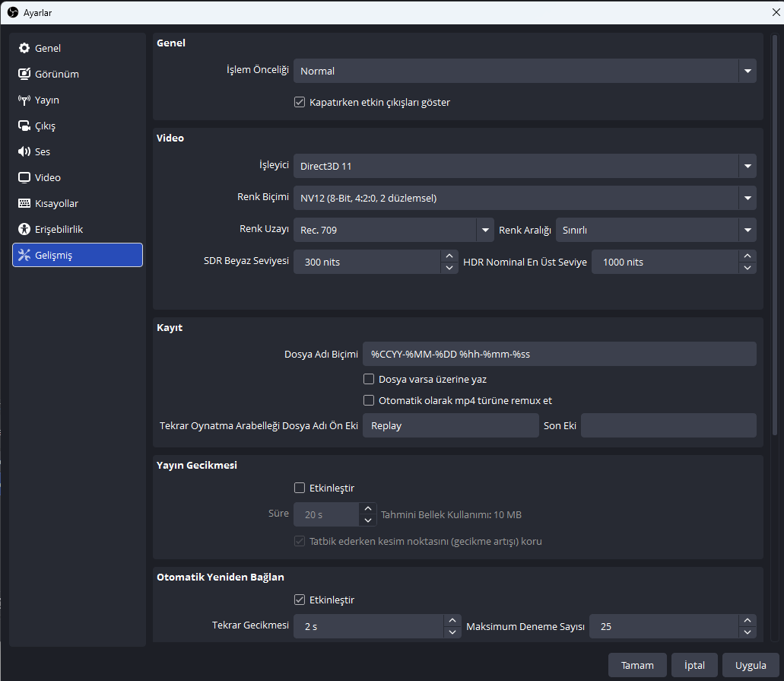Open Renk Uzayı dropdown showing Rec. 709

point(393,230)
